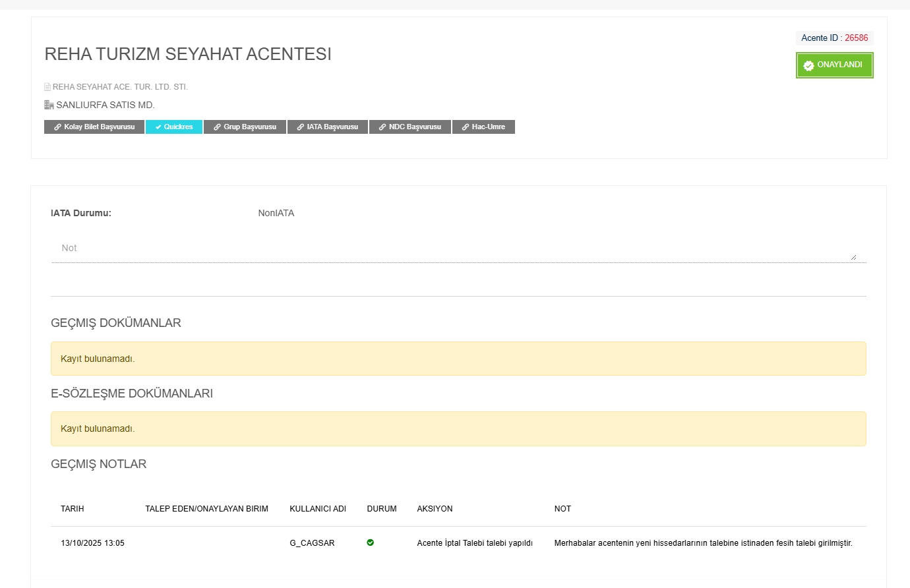
Task: Click the E-SÖZLEŞME DOKÜMANLARI section heading
Action: tap(132, 394)
